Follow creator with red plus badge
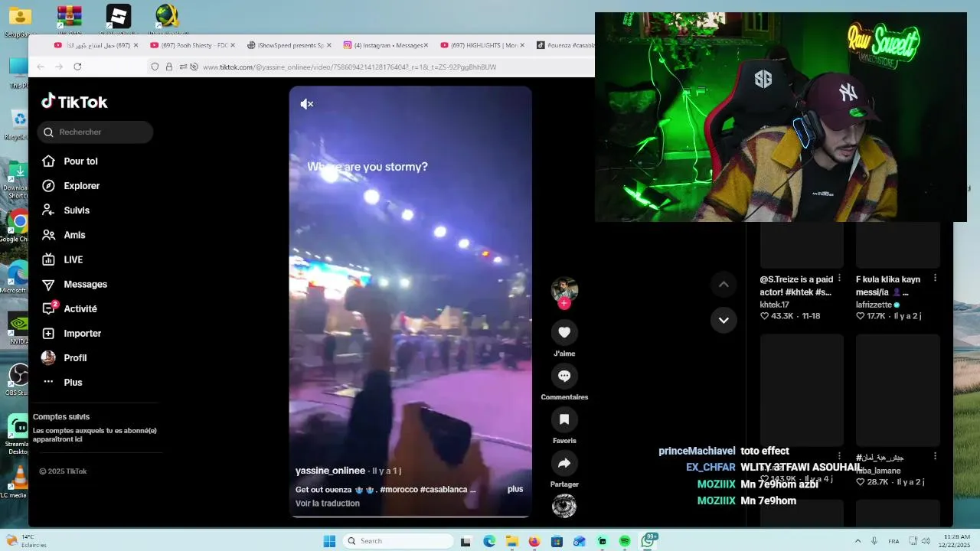Screen dimensions: 980x551 tap(564, 304)
